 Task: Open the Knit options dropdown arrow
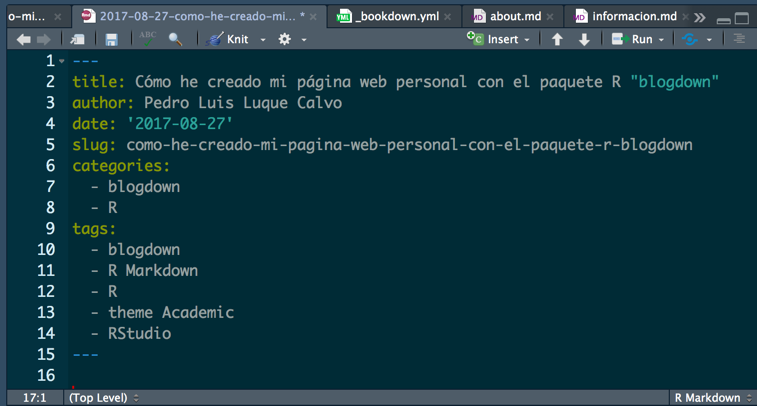click(263, 40)
